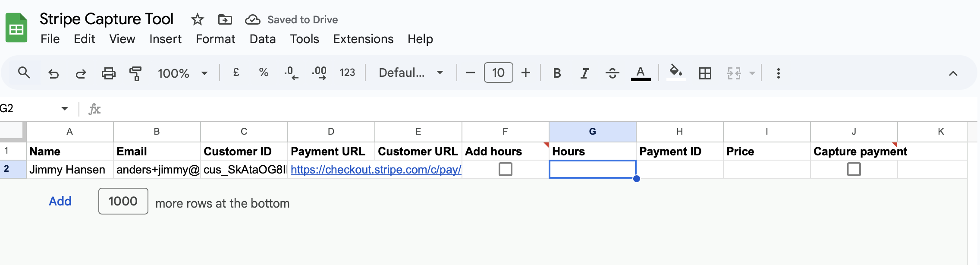Open the fill color picker

coord(676,73)
